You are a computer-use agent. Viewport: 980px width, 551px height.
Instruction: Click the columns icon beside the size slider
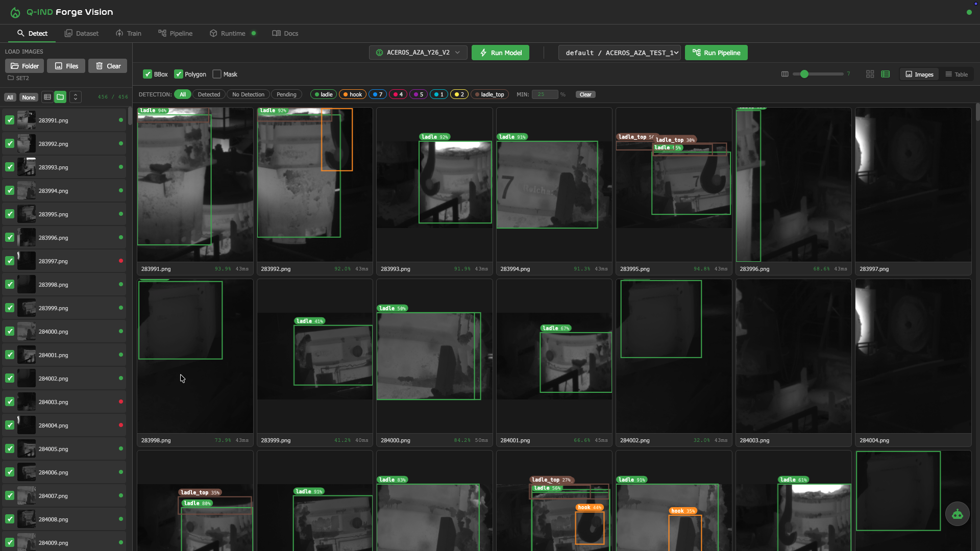(785, 74)
